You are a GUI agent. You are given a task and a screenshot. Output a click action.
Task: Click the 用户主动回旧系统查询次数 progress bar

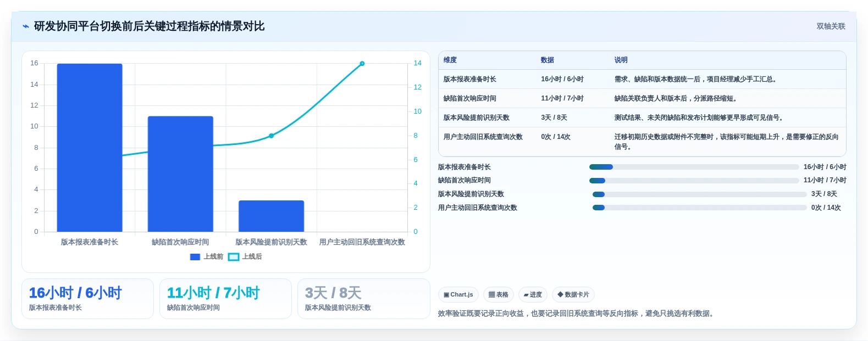pyautogui.click(x=699, y=208)
